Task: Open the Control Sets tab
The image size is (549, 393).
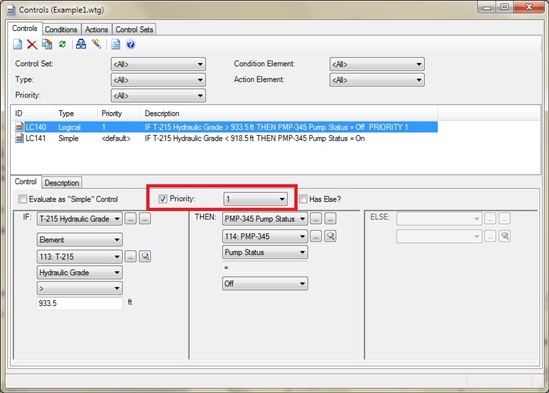Action: 134,29
